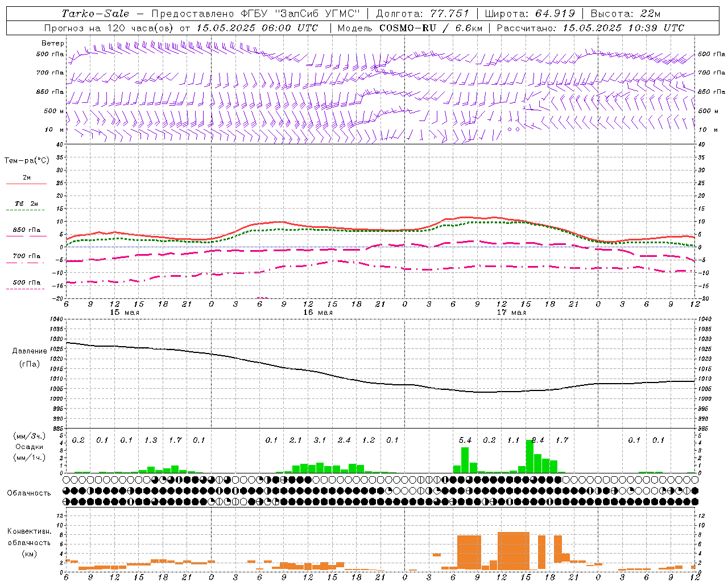
Task: Click the widest orange convective cloud block
Action: pos(513,551)
